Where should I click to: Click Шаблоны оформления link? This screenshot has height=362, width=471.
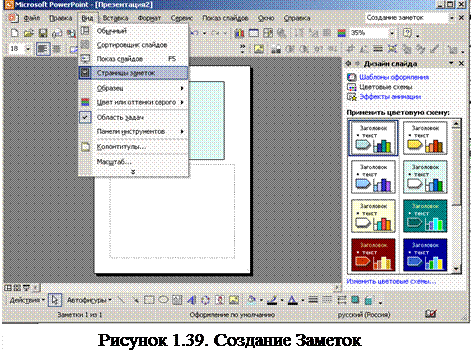[x=394, y=77]
